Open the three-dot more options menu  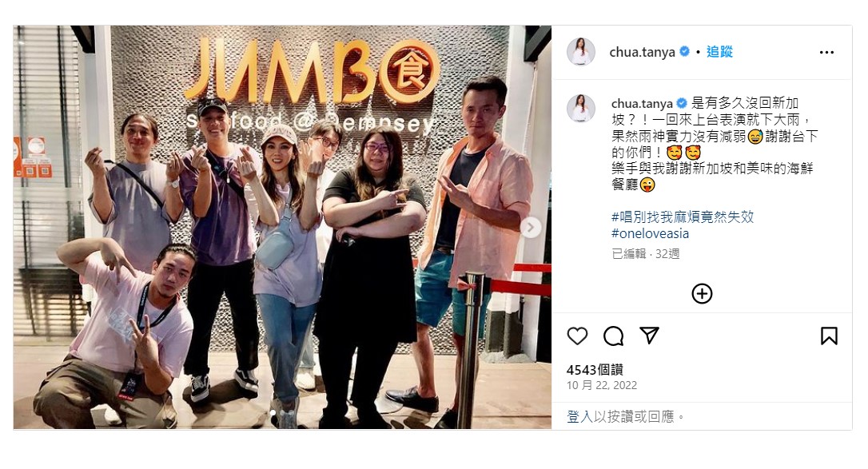(826, 52)
